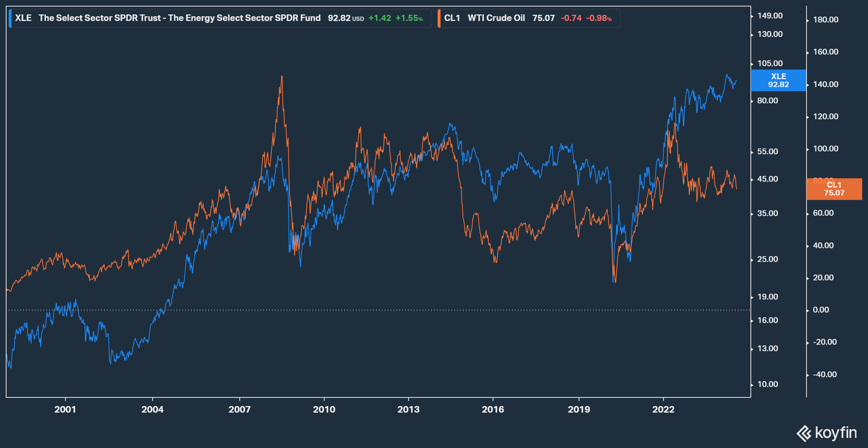Screen dimensions: 868x448
Task: Click the XLE last price 92.82 in legend
Action: 339,18
